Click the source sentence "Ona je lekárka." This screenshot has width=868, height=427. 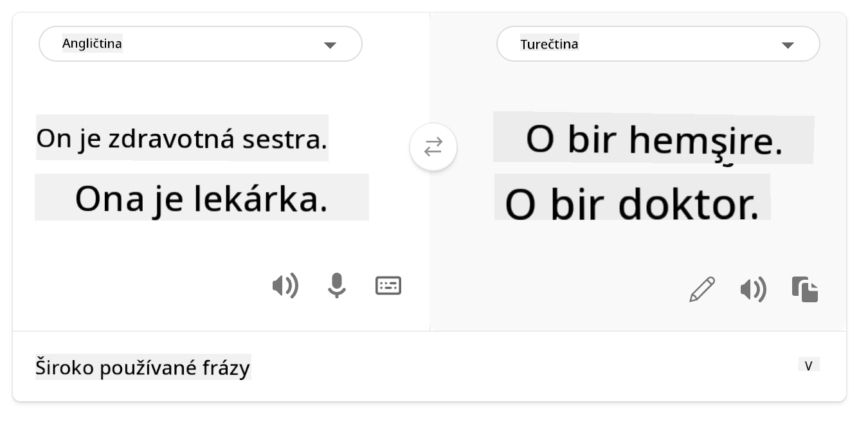(x=201, y=198)
